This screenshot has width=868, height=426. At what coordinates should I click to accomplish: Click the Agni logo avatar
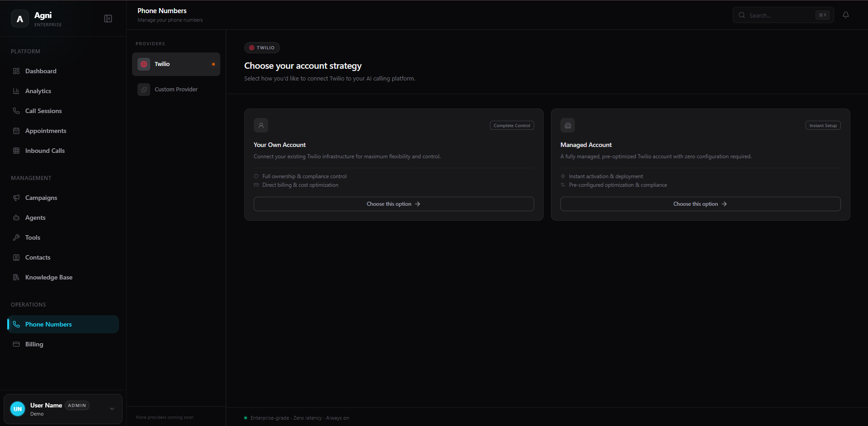point(20,19)
